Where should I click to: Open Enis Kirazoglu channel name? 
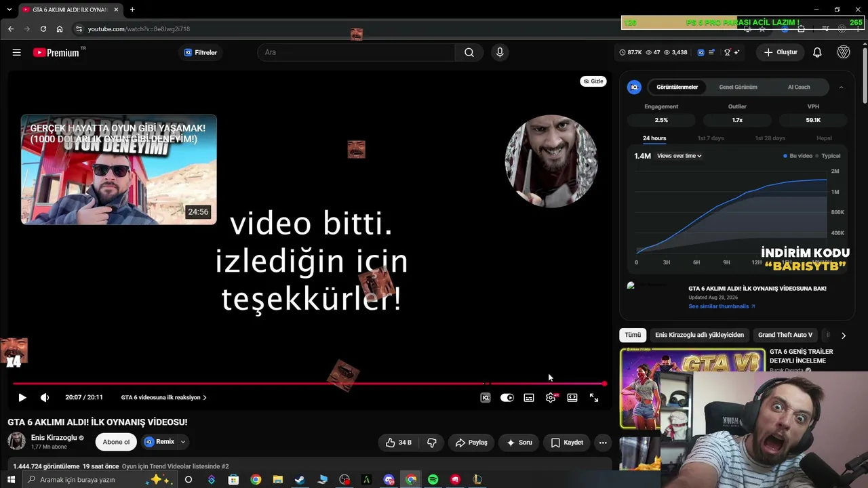tap(54, 438)
